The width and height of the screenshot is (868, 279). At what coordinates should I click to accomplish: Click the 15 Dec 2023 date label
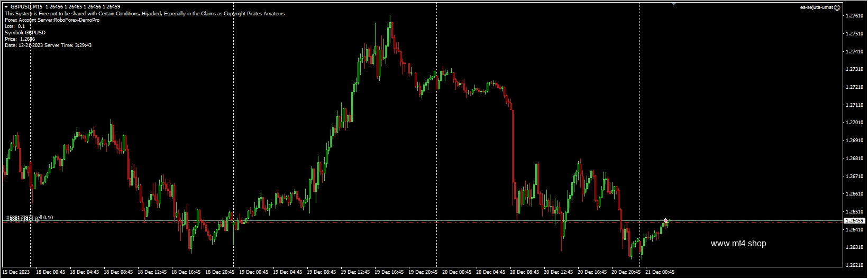pos(15,272)
